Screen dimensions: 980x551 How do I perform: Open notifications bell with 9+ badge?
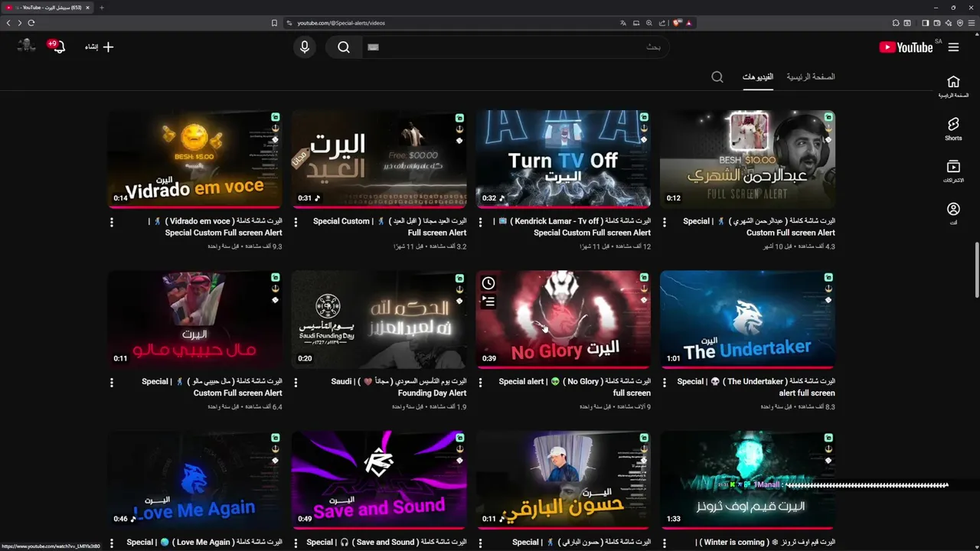pos(57,47)
